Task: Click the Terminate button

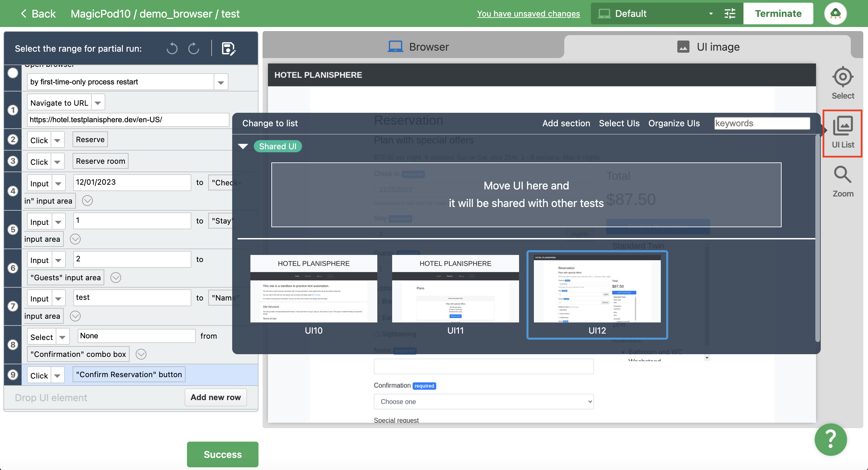Action: pos(778,14)
